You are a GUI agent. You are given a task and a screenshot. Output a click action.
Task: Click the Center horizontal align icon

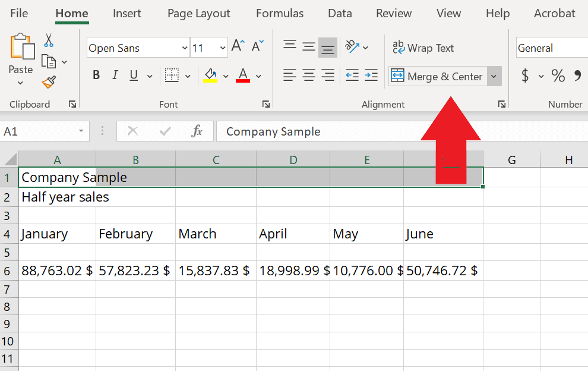pos(309,76)
